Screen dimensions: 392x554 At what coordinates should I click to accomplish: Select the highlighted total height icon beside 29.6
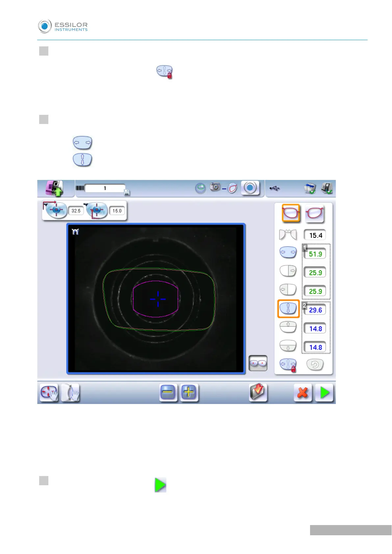point(288,309)
